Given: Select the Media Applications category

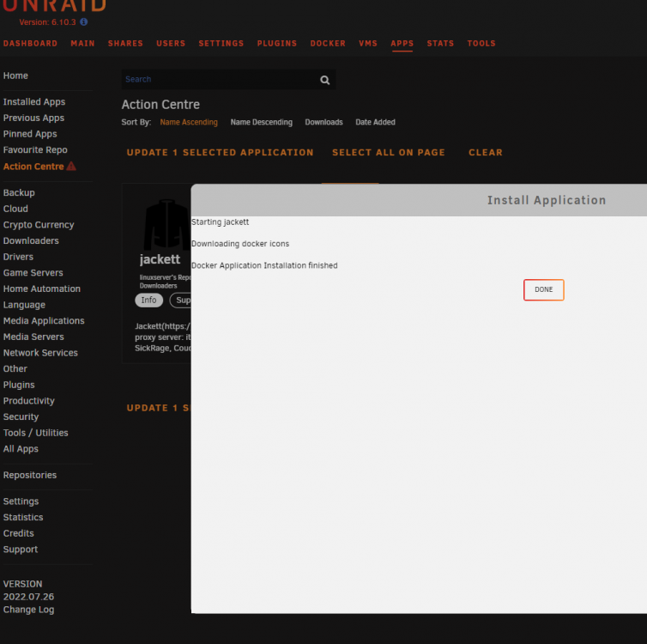Looking at the screenshot, I should 44,321.
